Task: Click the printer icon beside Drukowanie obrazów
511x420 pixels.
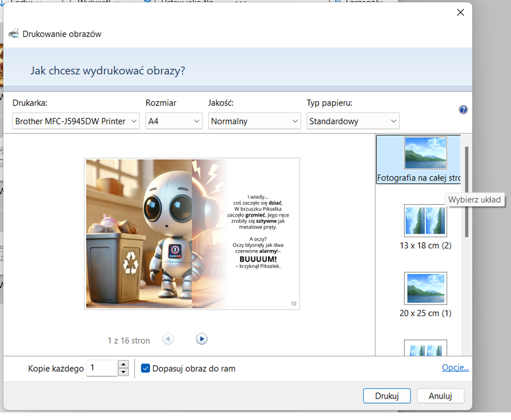Action: (x=14, y=33)
